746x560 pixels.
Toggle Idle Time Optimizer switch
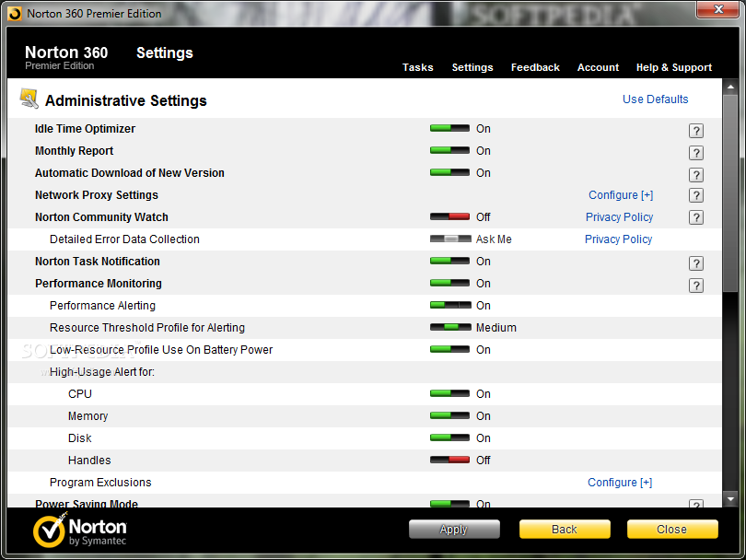(449, 128)
